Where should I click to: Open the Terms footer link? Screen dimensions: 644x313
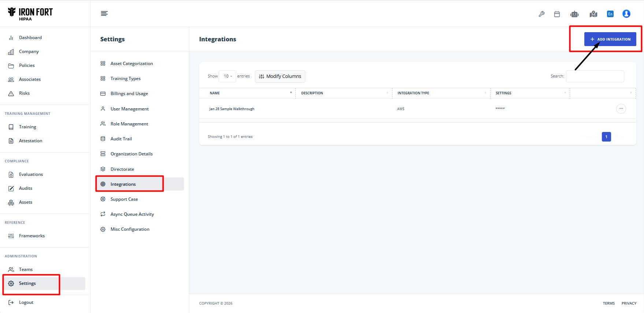point(608,303)
